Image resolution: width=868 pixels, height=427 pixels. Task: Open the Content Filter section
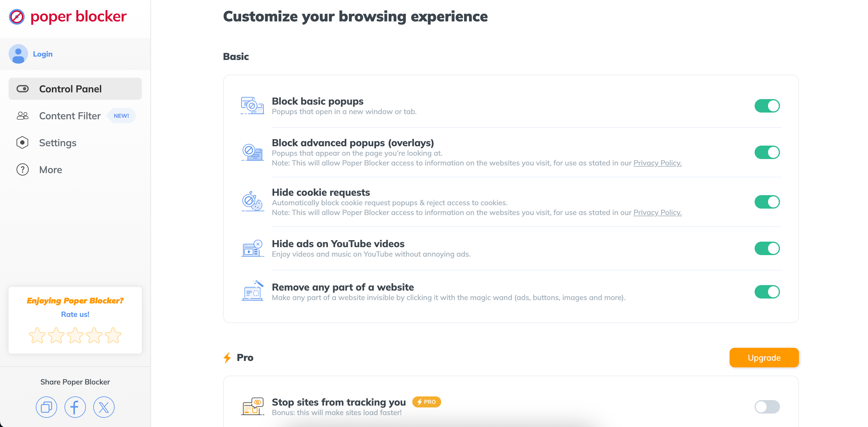click(70, 116)
